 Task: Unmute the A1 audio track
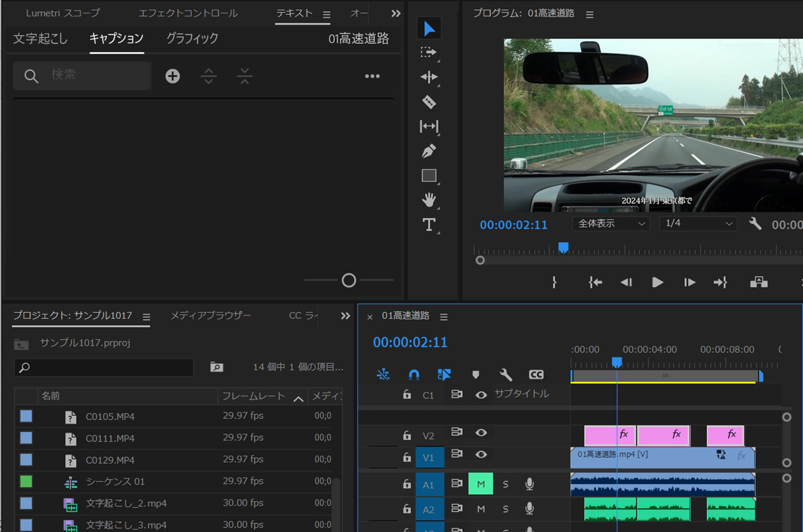click(480, 484)
